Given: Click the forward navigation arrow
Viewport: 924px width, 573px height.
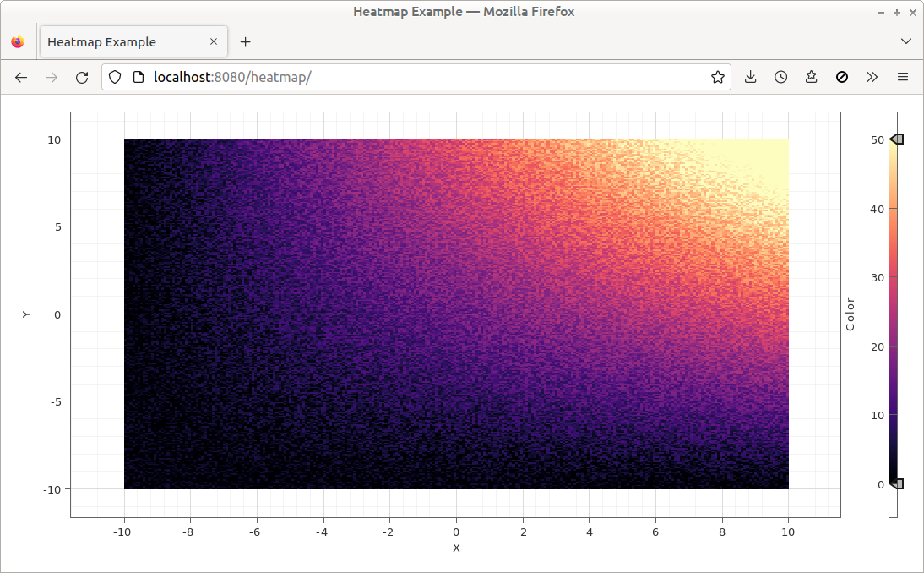Looking at the screenshot, I should [52, 77].
